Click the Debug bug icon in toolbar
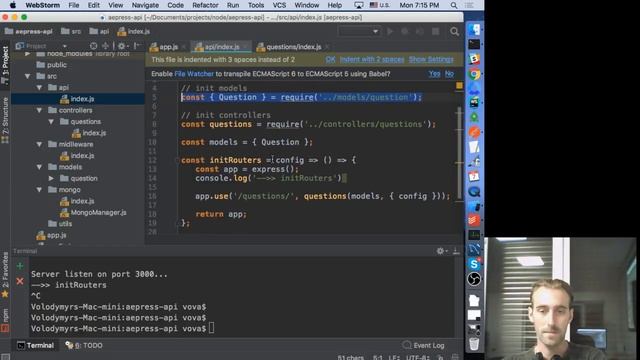The image size is (640, 360). coord(405,31)
